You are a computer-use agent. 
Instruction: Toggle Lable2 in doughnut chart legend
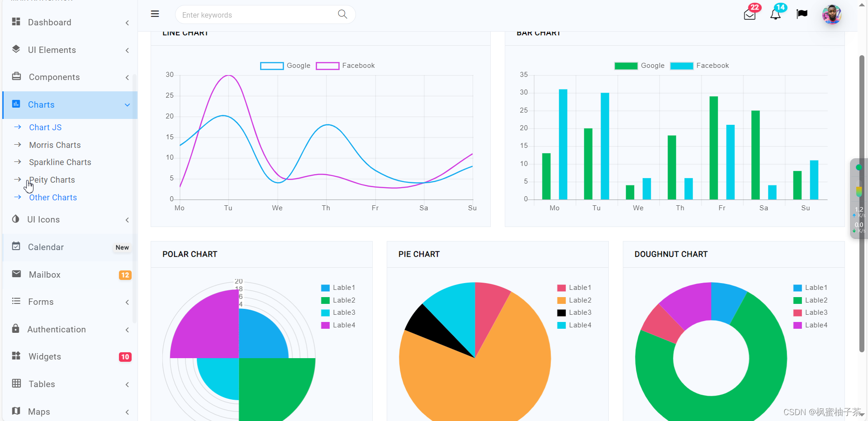pos(811,300)
